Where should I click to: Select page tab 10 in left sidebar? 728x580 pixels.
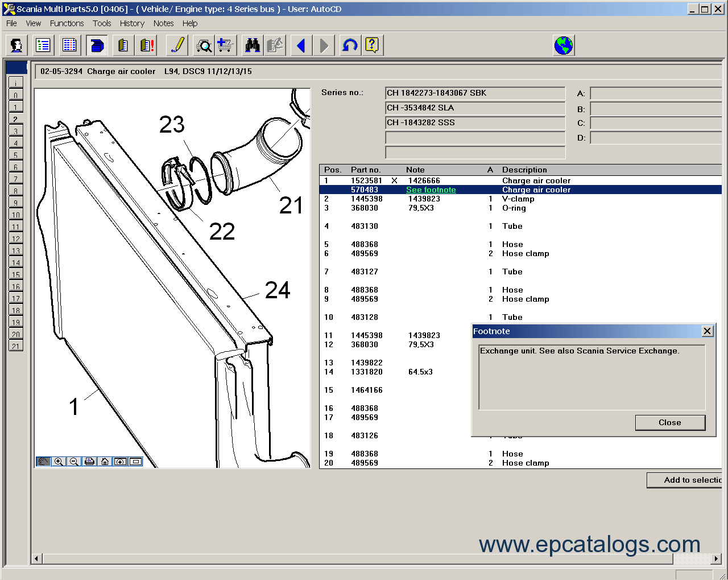[x=16, y=215]
